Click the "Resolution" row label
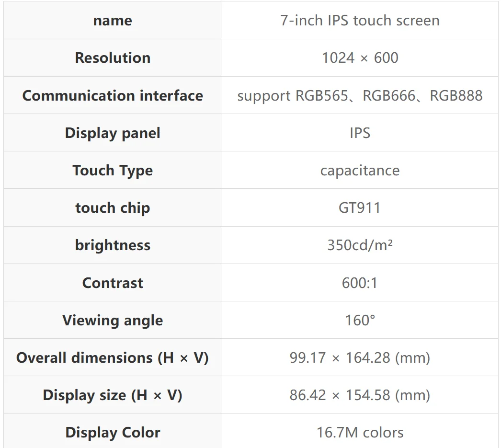The width and height of the screenshot is (501, 448). pos(113,58)
